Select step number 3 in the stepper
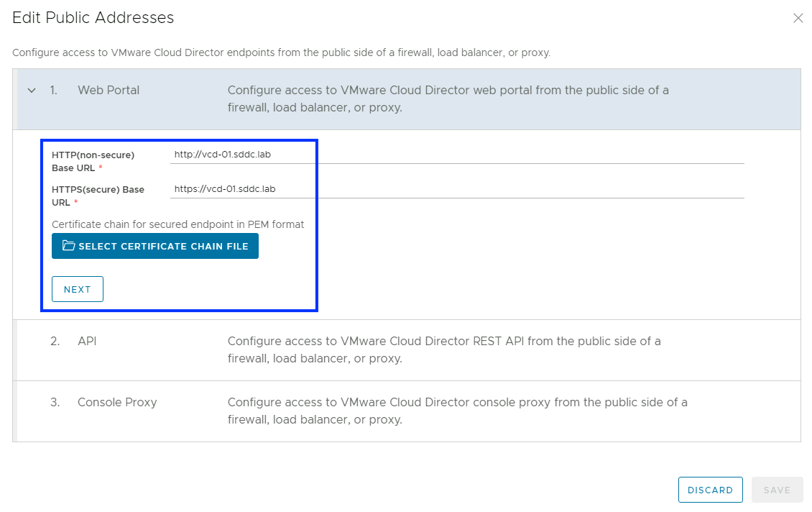Screen dimensions: 812x512 coord(55,402)
